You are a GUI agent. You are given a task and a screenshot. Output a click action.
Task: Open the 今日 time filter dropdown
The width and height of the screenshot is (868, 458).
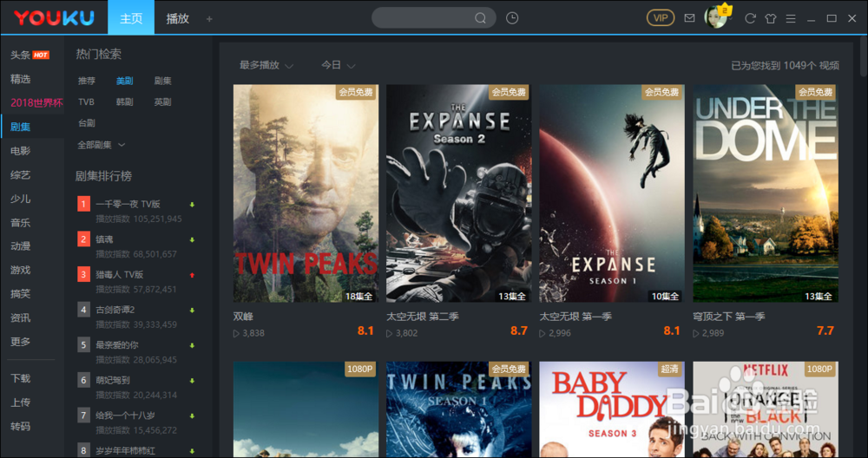[x=338, y=65]
